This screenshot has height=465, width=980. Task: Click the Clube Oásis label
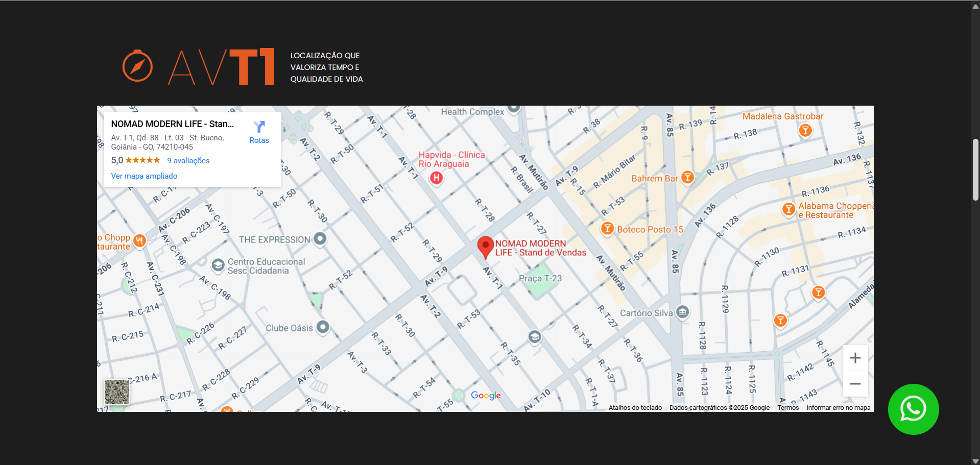[x=289, y=328]
